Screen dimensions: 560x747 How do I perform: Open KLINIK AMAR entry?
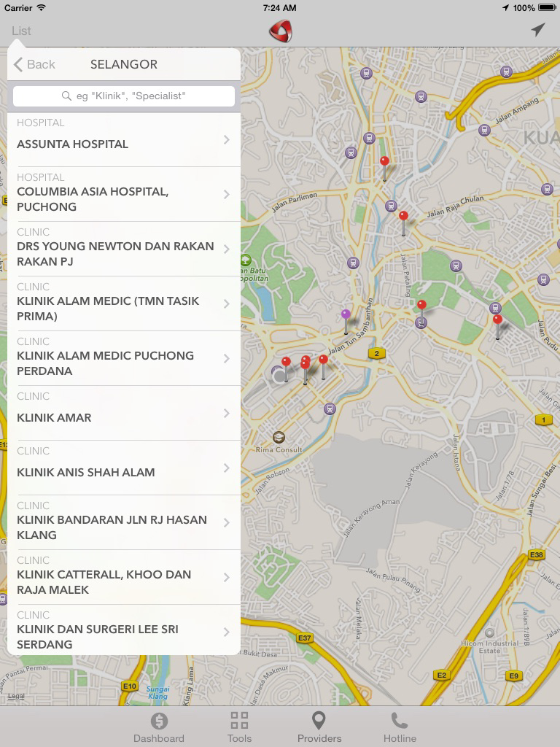click(124, 413)
